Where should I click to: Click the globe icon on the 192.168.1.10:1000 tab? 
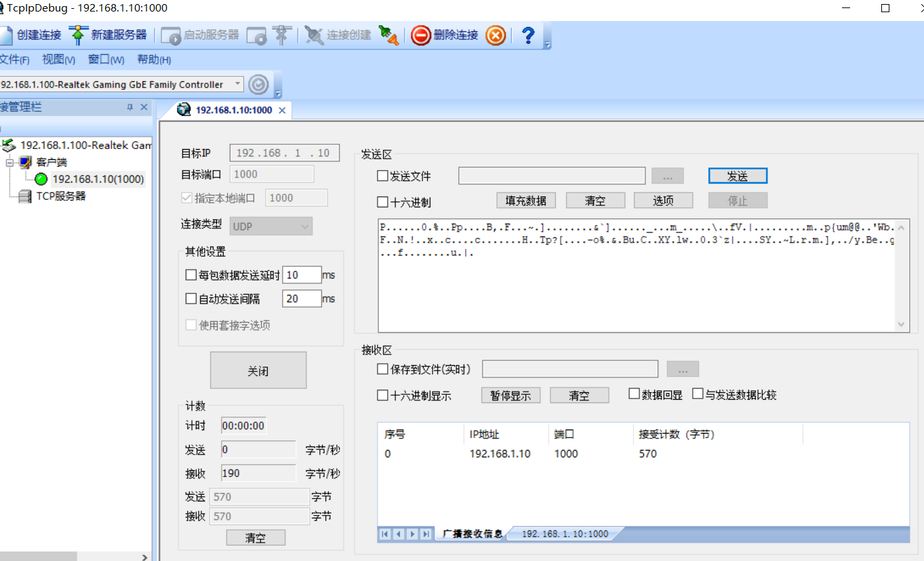183,110
